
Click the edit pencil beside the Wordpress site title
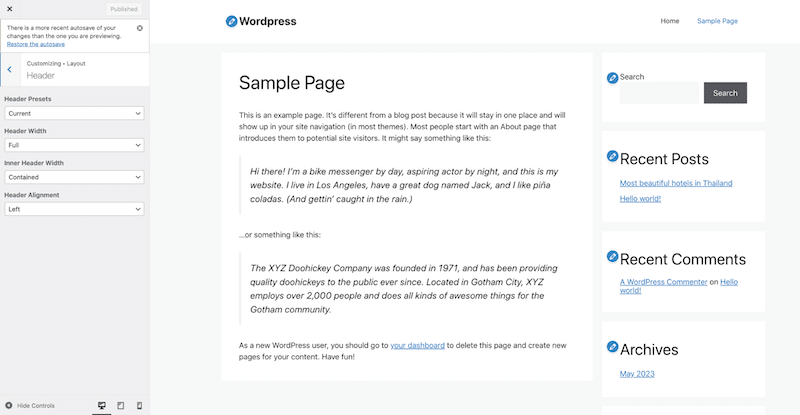[x=232, y=21]
